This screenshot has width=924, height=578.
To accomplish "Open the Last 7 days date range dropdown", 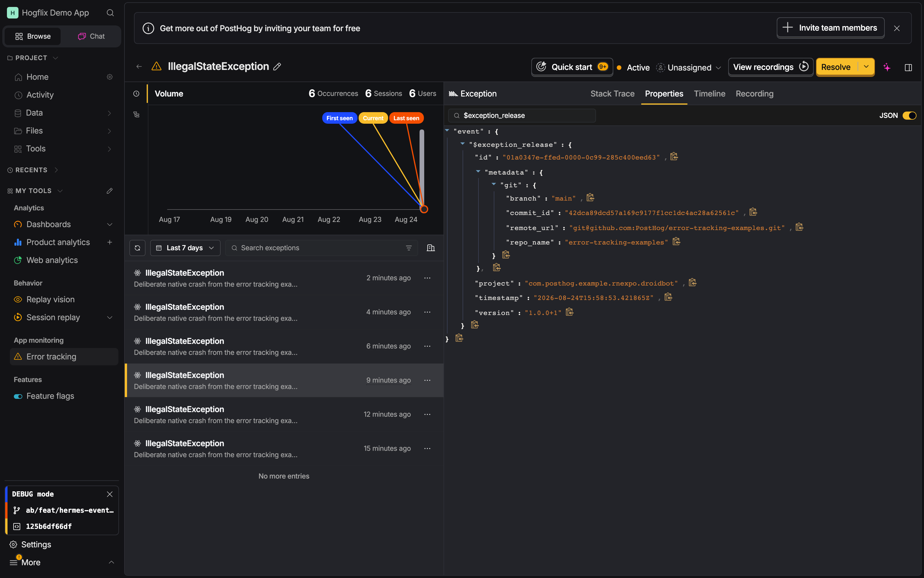I will 185,248.
